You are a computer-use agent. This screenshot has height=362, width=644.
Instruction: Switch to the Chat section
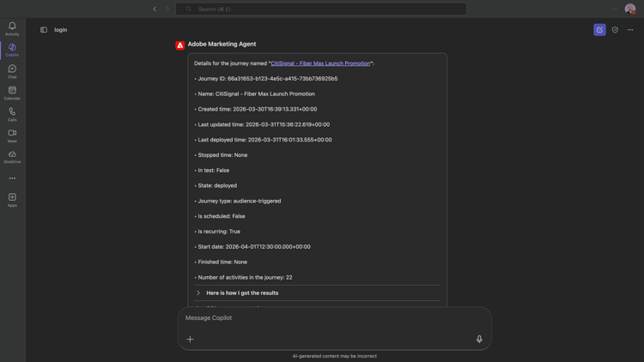coord(12,71)
